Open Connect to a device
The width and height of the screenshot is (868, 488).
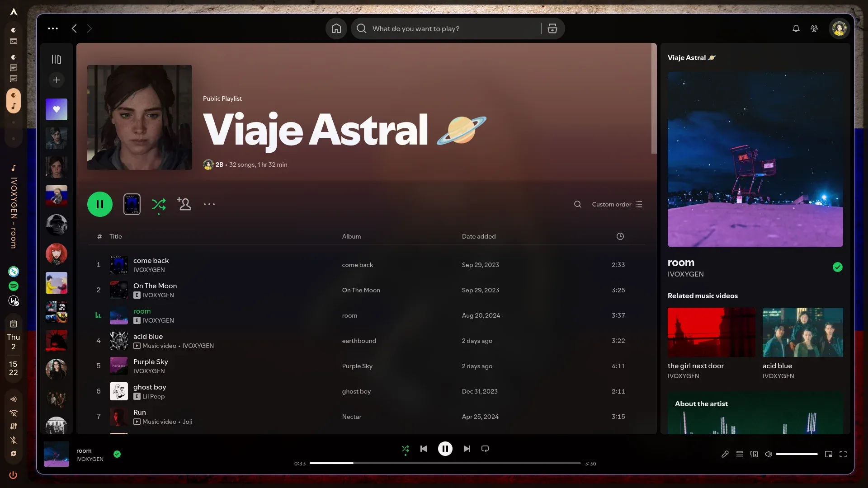point(754,454)
